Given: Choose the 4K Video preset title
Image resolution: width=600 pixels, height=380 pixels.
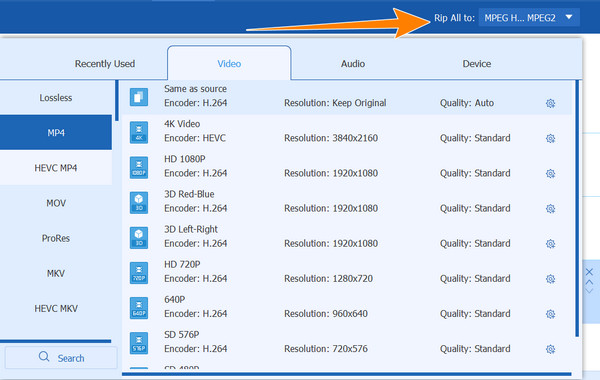Looking at the screenshot, I should click(182, 124).
